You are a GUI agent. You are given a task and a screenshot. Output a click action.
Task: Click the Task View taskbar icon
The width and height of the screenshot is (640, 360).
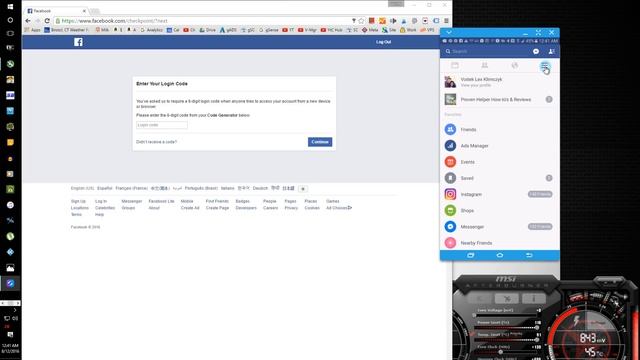tap(10, 33)
